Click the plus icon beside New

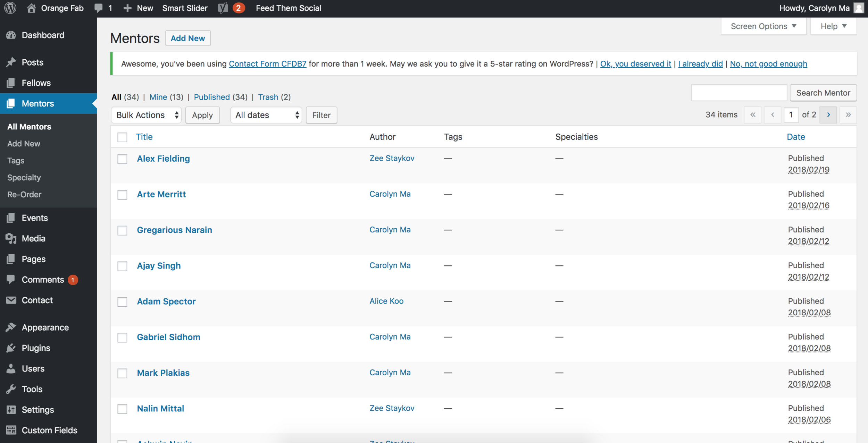pos(127,8)
